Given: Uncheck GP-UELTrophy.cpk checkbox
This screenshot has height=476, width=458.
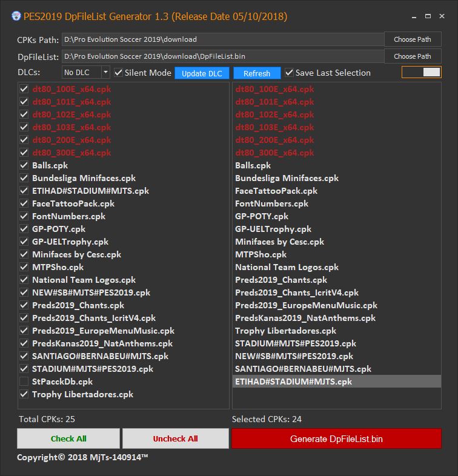Looking at the screenshot, I should point(24,242).
